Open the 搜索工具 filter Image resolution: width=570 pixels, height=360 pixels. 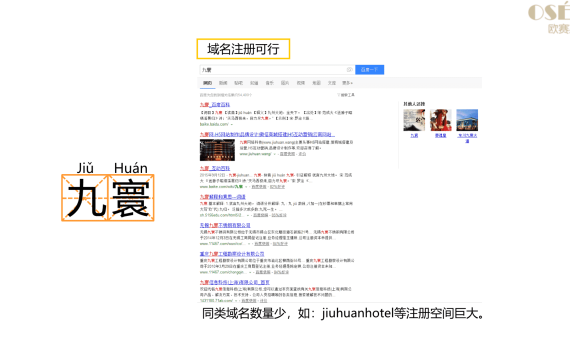pos(346,95)
